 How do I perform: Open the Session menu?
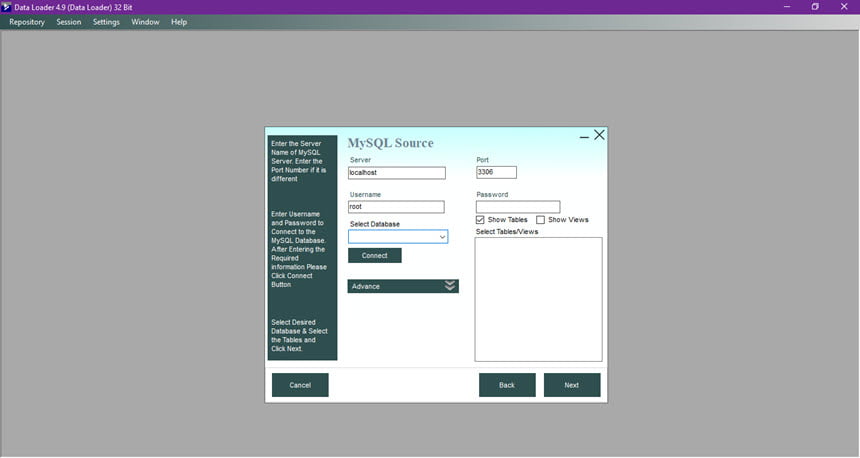(69, 22)
